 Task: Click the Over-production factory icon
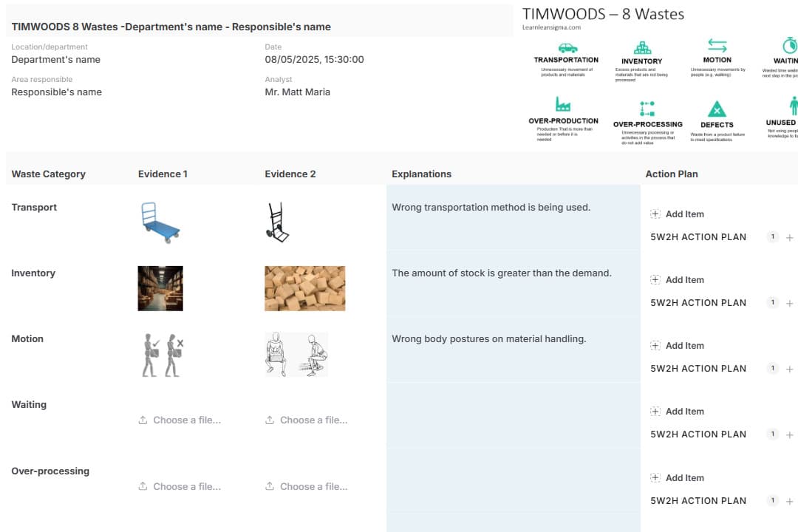click(x=563, y=105)
